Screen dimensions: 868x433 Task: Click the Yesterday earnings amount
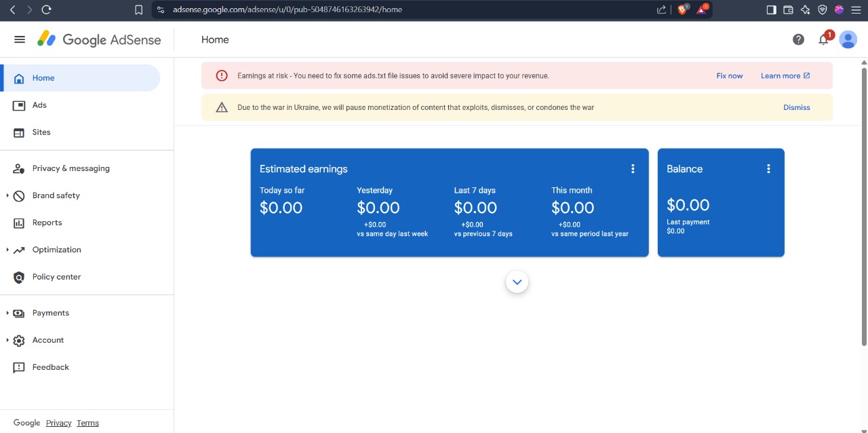pos(378,208)
